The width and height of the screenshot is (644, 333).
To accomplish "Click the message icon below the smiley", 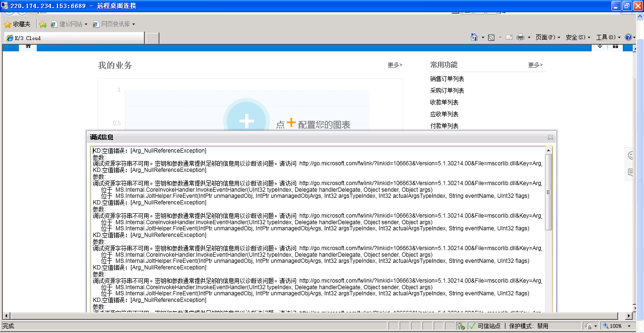I will click(x=631, y=173).
